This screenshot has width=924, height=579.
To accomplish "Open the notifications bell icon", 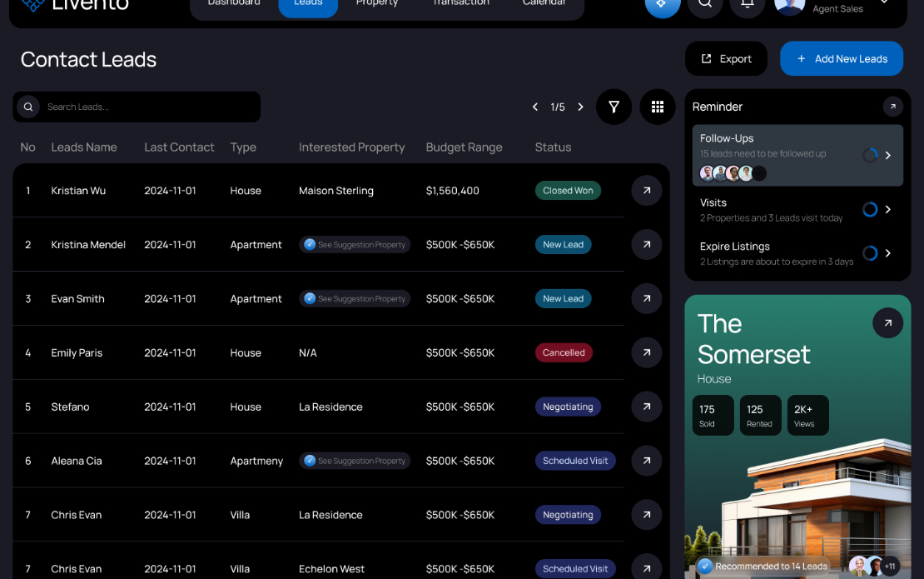I will [748, 3].
